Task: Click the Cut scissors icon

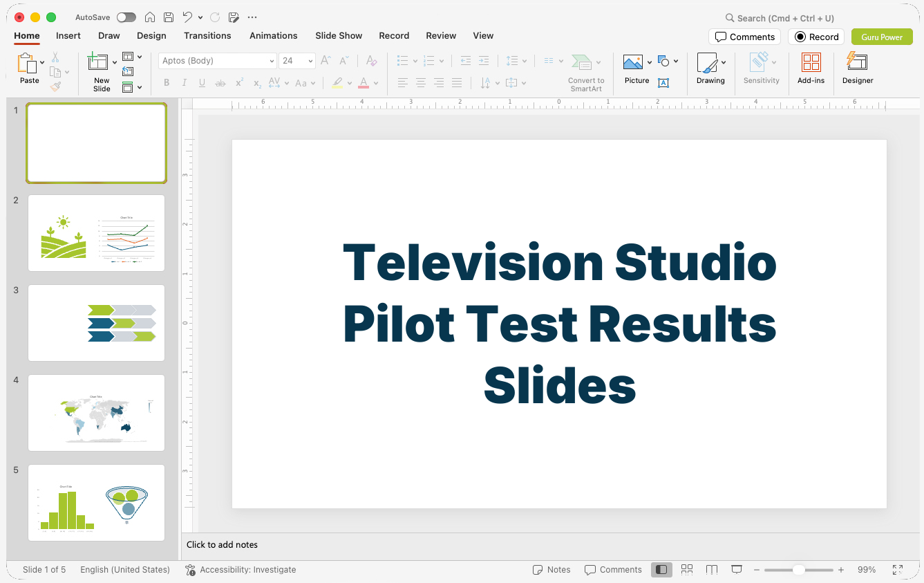Action: (55, 57)
